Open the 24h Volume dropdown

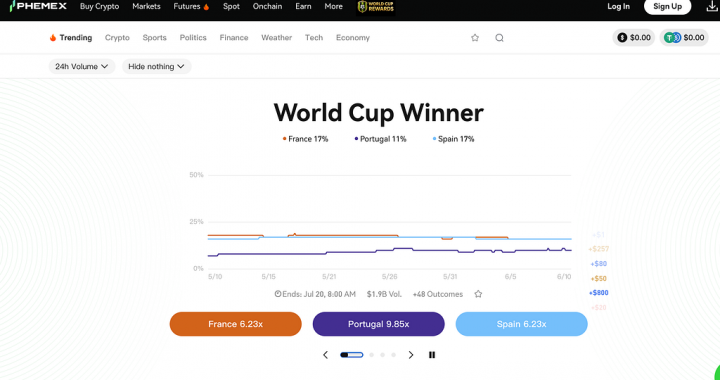click(x=82, y=67)
